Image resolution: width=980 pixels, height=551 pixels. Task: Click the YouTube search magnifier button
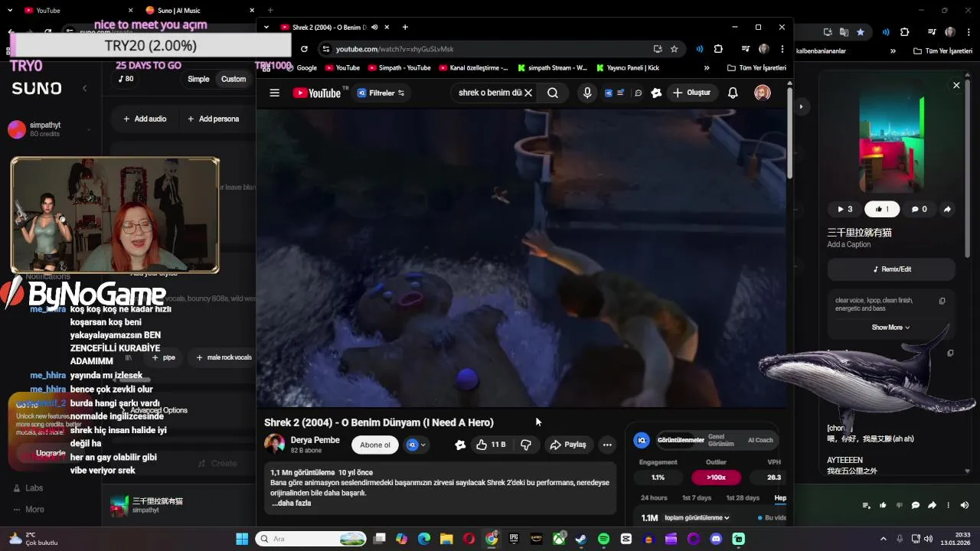click(553, 93)
